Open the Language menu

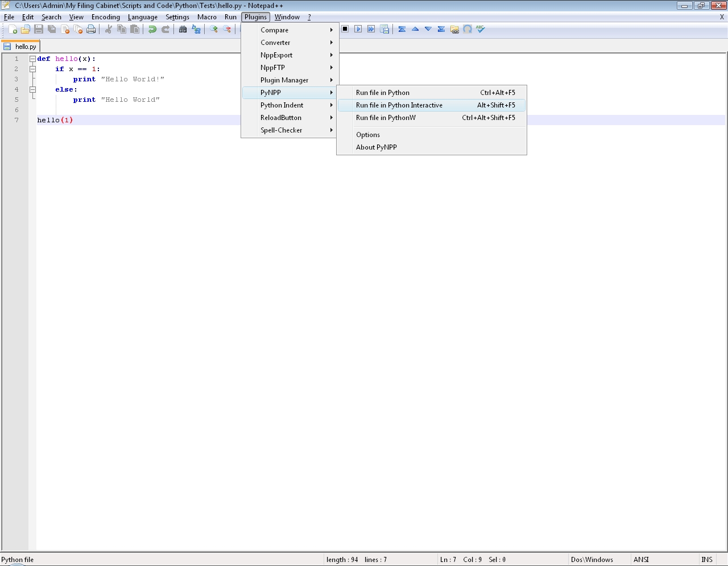[x=143, y=17]
